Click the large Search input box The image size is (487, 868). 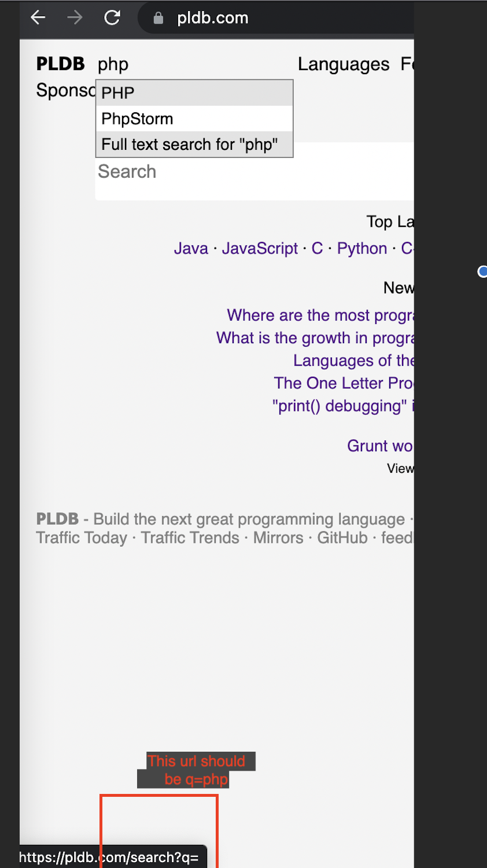point(254,171)
